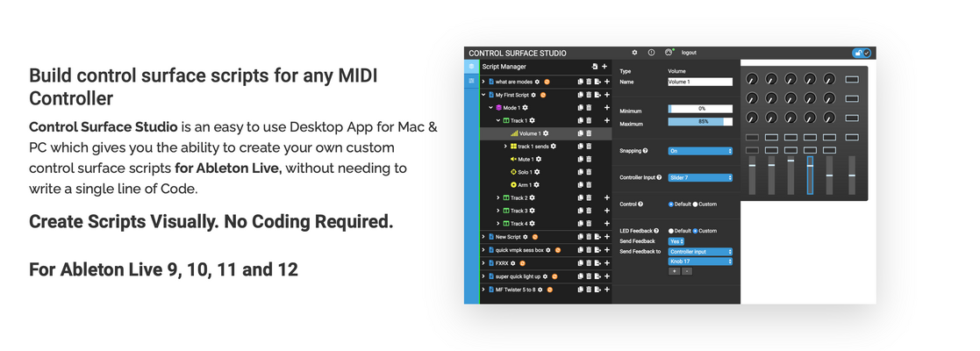Select Default for Control option
980x351 pixels.
coord(671,204)
